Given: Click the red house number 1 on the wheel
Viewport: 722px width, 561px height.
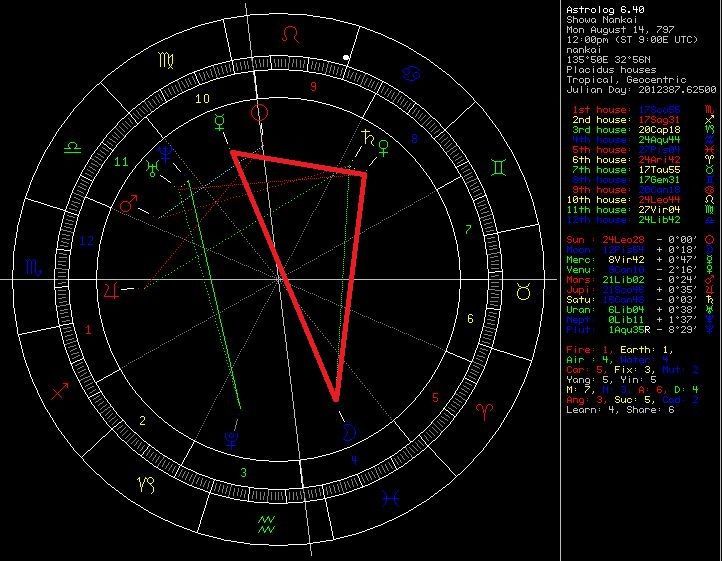Looking at the screenshot, I should pos(88,330).
